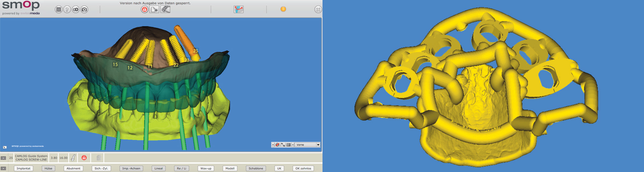Toggle Implantat visibility button
Image resolution: width=644 pixels, height=172 pixels.
(x=23, y=168)
